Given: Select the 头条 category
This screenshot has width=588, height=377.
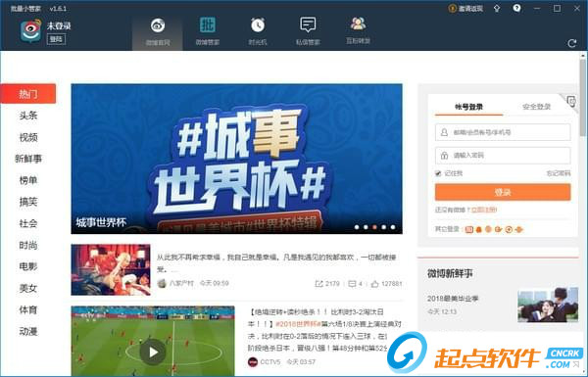Looking at the screenshot, I should [x=28, y=116].
